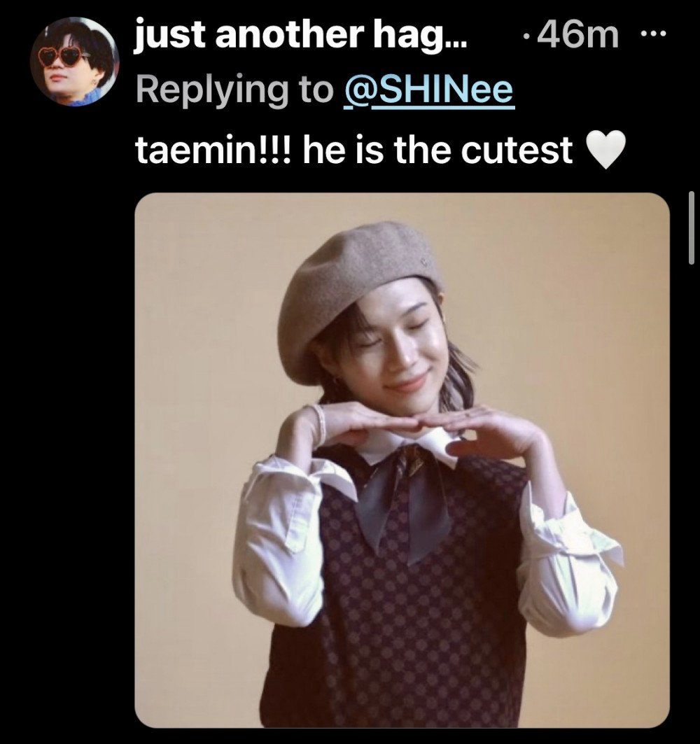Open the @SHINee mention link
Screen dimensions: 700x744
pyautogui.click(x=429, y=91)
